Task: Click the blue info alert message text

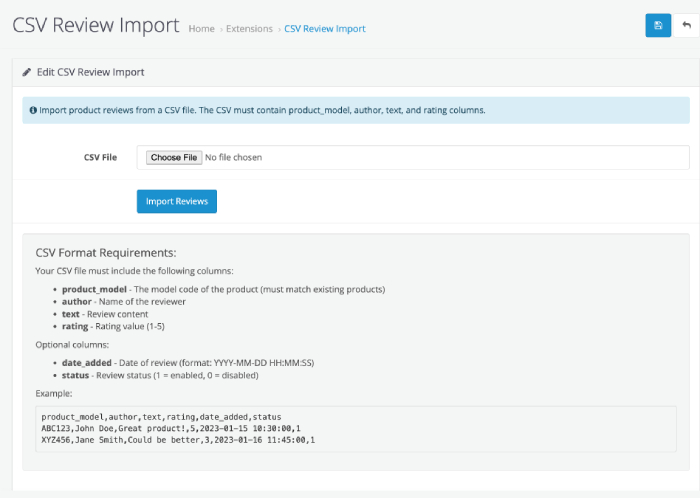Action: (262, 110)
